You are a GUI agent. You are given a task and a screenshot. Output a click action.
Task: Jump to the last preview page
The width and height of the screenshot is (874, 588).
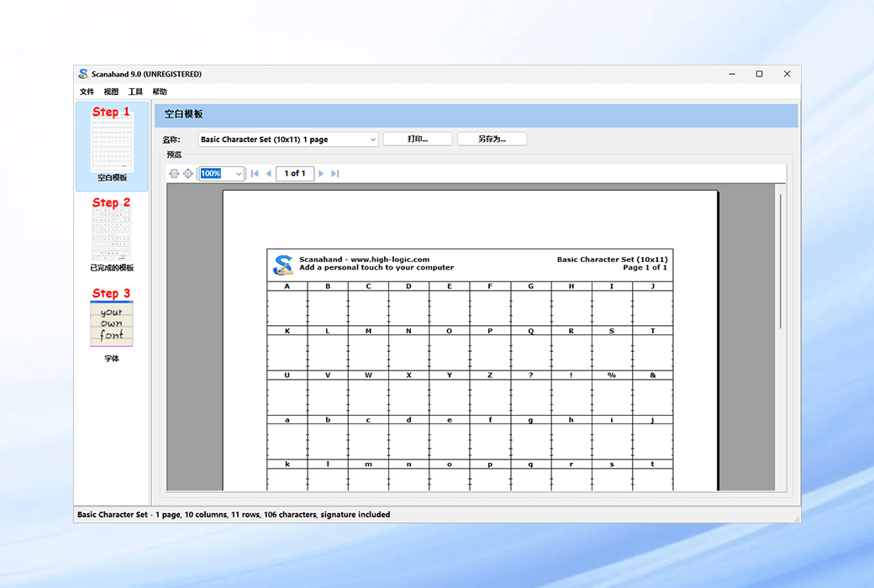pyautogui.click(x=335, y=173)
